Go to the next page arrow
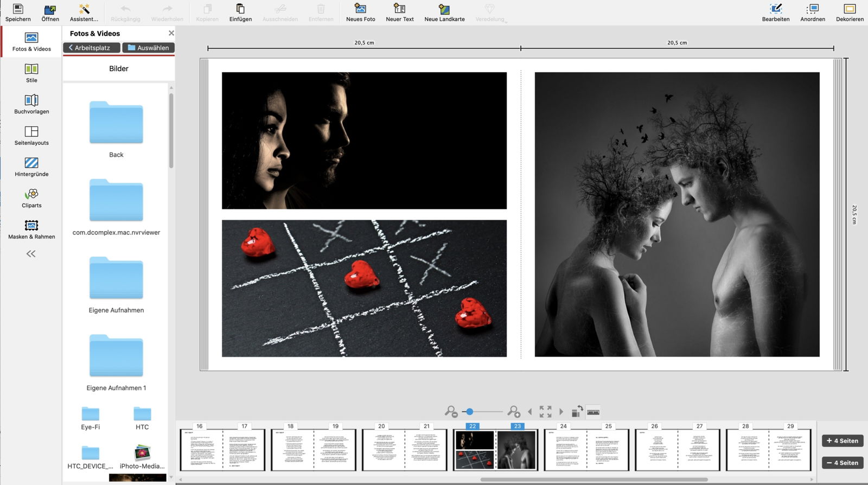This screenshot has width=868, height=485. click(x=561, y=412)
